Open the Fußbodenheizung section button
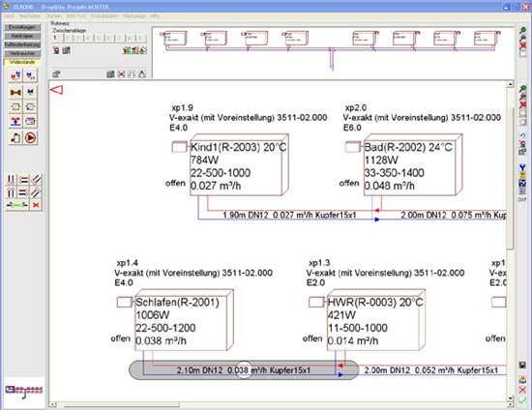 pyautogui.click(x=22, y=44)
